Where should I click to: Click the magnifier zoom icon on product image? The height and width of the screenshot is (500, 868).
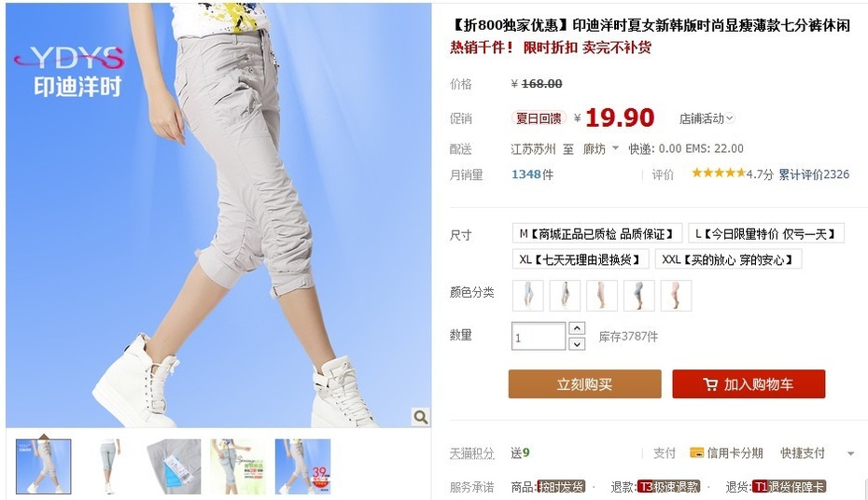[x=421, y=416]
